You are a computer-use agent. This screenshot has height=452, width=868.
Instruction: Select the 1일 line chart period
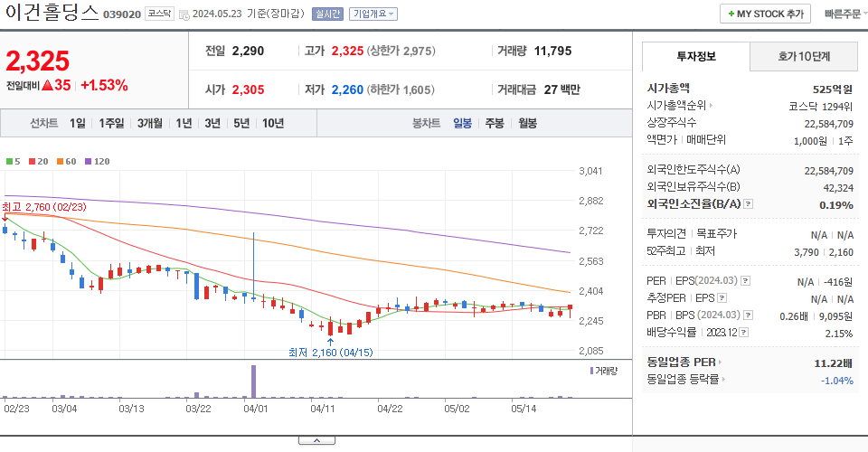click(78, 123)
